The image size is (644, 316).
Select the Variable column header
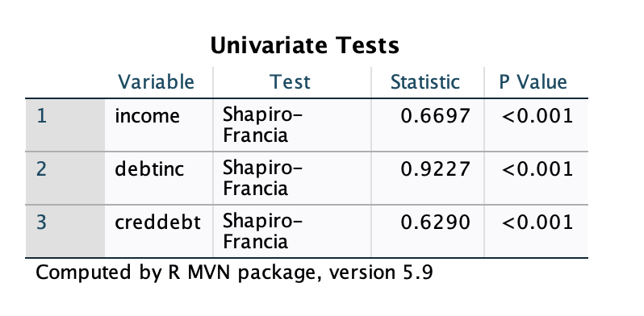pyautogui.click(x=156, y=82)
